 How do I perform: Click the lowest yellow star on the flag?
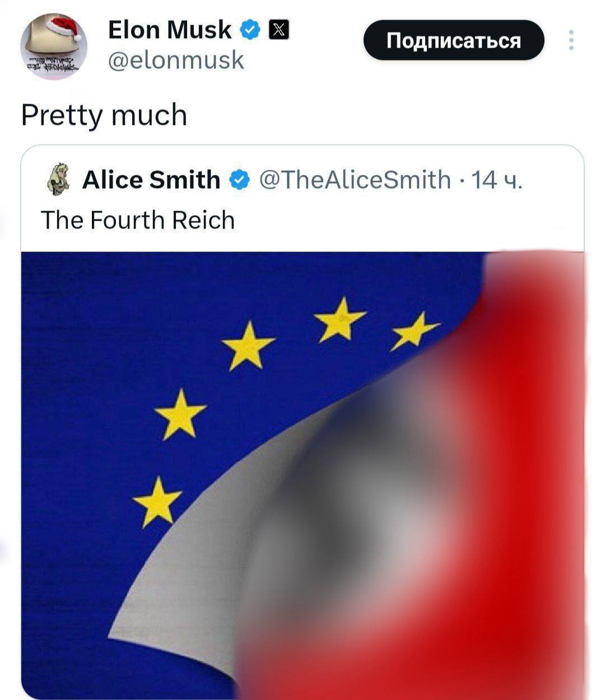click(158, 501)
